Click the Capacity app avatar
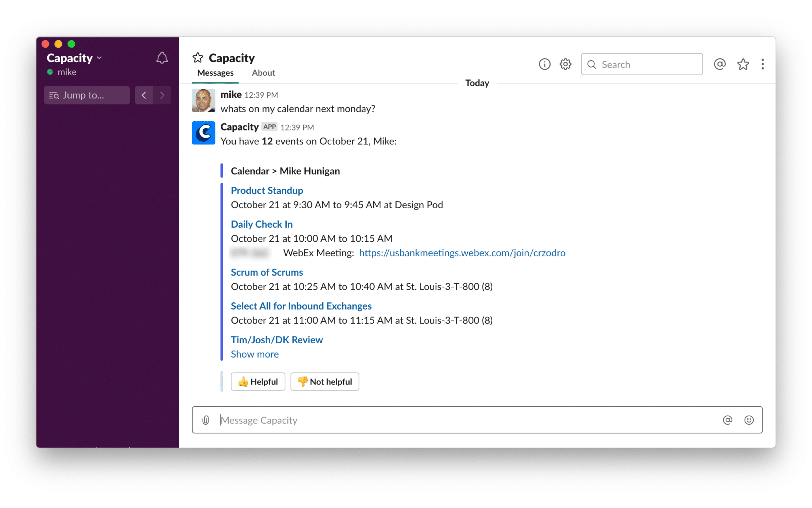The image size is (812, 508). (x=203, y=133)
